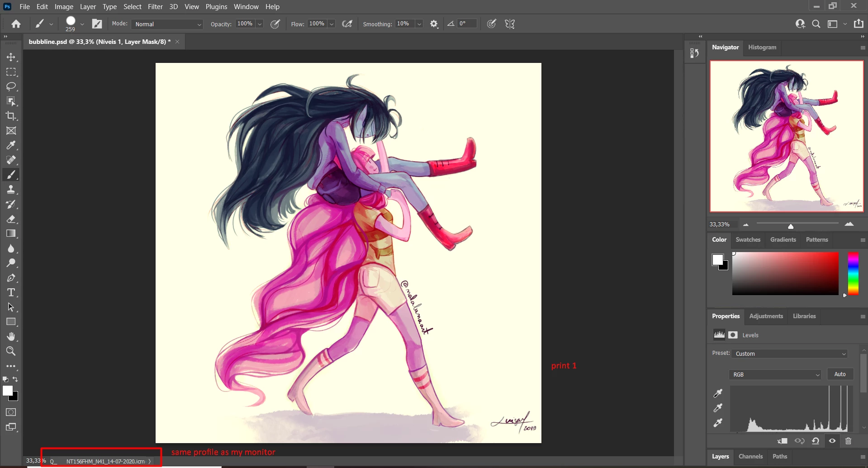Open the RGB channel dropdown in Levels

(x=775, y=374)
